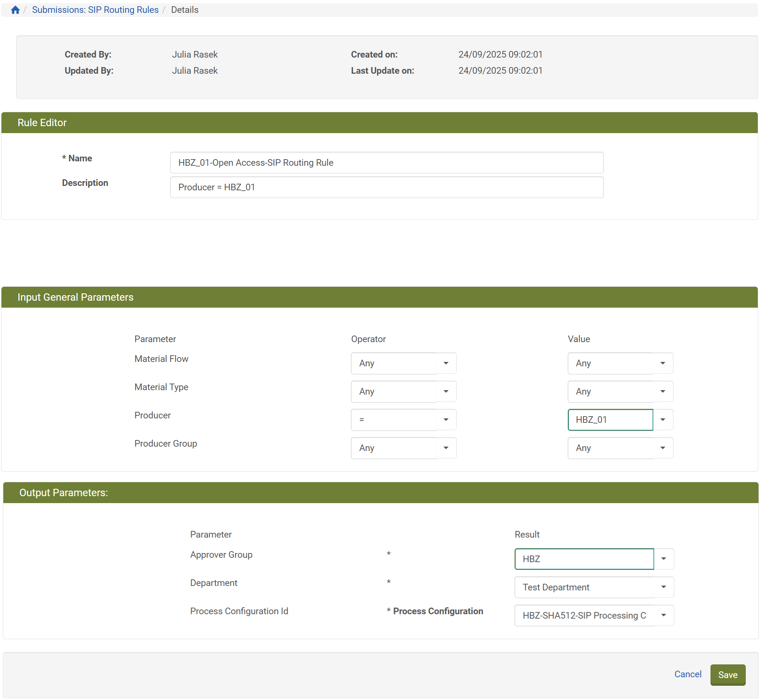Click the Details breadcrumb entry
760x700 pixels.
184,10
